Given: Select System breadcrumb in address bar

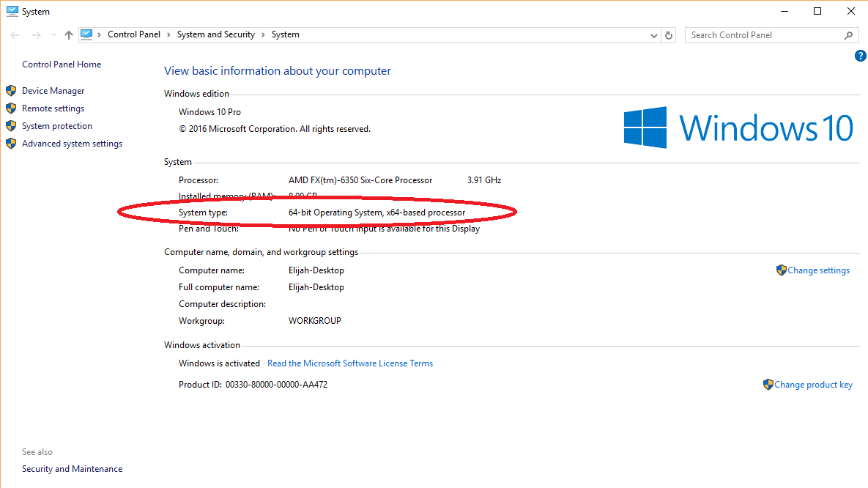Looking at the screenshot, I should 285,34.
